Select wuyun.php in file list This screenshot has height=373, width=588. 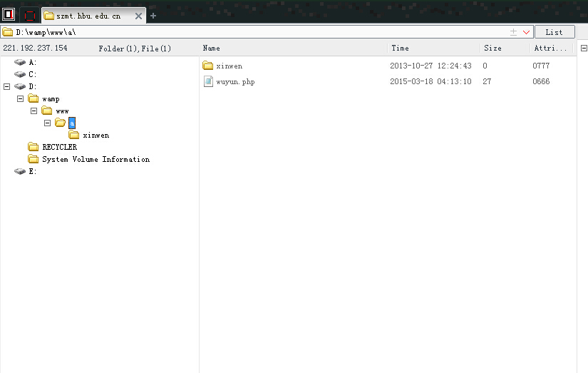235,82
